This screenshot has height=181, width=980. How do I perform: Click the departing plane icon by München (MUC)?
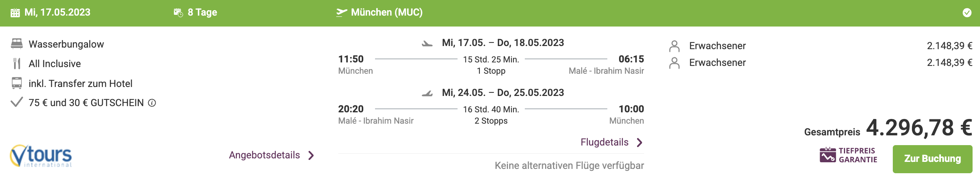341,12
